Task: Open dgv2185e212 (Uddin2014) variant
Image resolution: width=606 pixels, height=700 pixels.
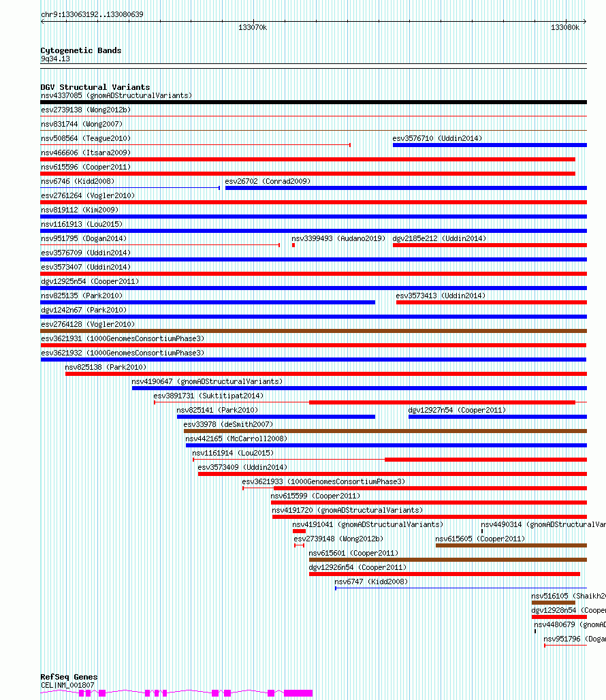Action: (440, 238)
